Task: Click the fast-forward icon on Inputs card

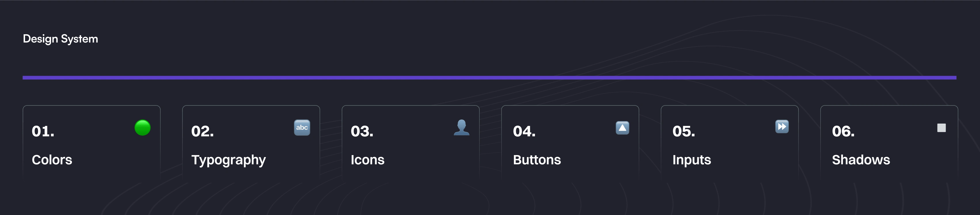Action: coord(781,126)
